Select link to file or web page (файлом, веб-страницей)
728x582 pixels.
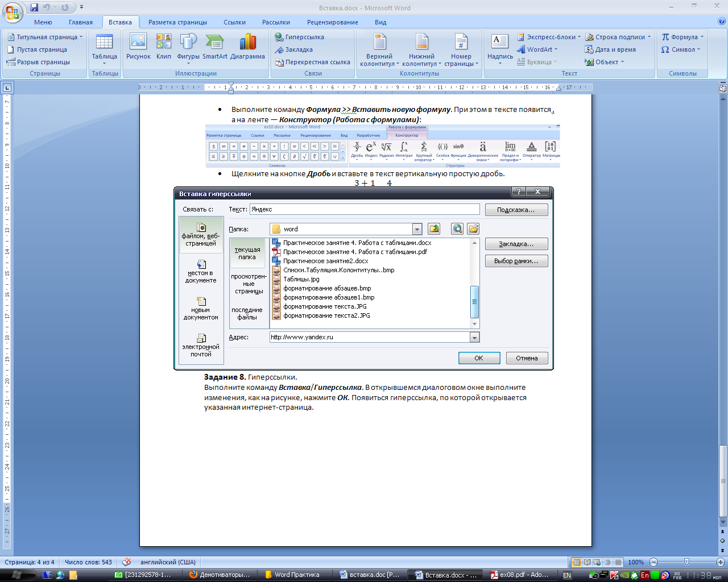point(201,235)
